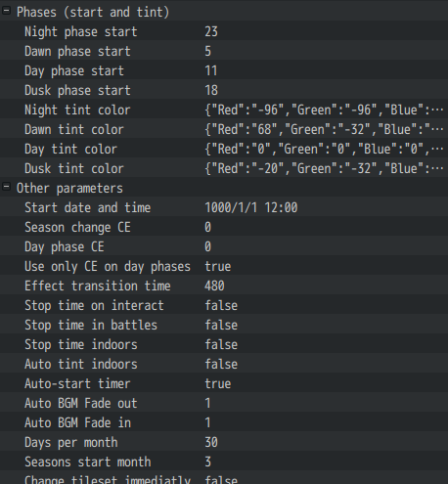
Task: Toggle Use only CE on day phases
Action: tap(218, 266)
